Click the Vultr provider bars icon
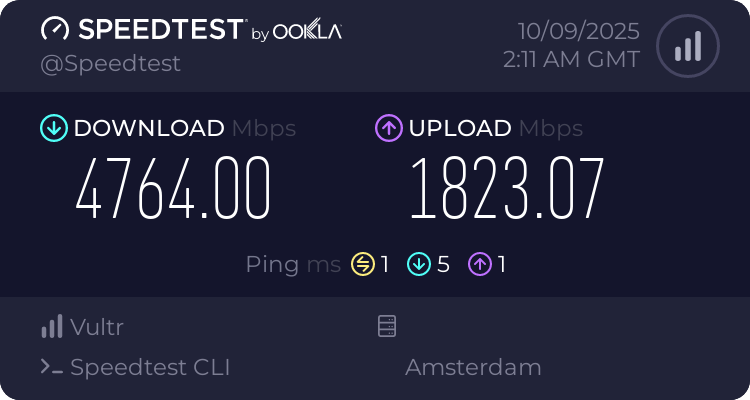 [x=52, y=326]
